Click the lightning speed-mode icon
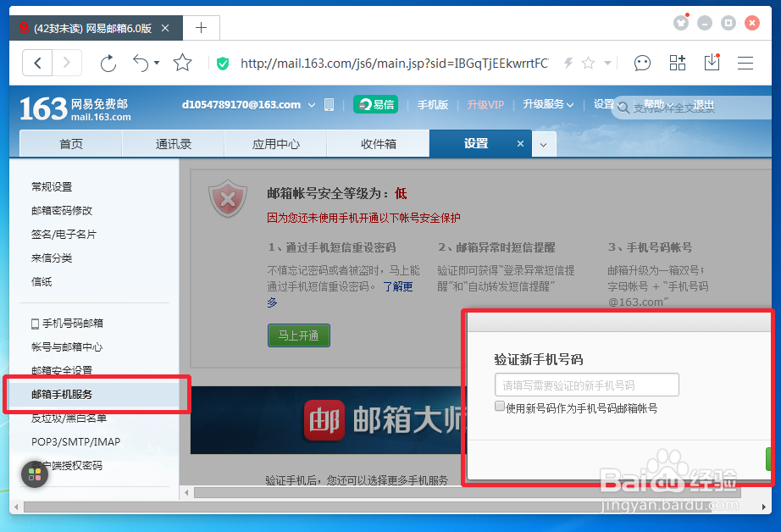The height and width of the screenshot is (532, 781). pos(568,63)
